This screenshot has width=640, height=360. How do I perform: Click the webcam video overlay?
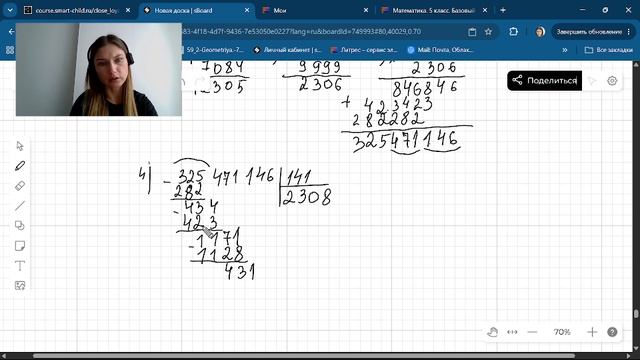pos(99,69)
